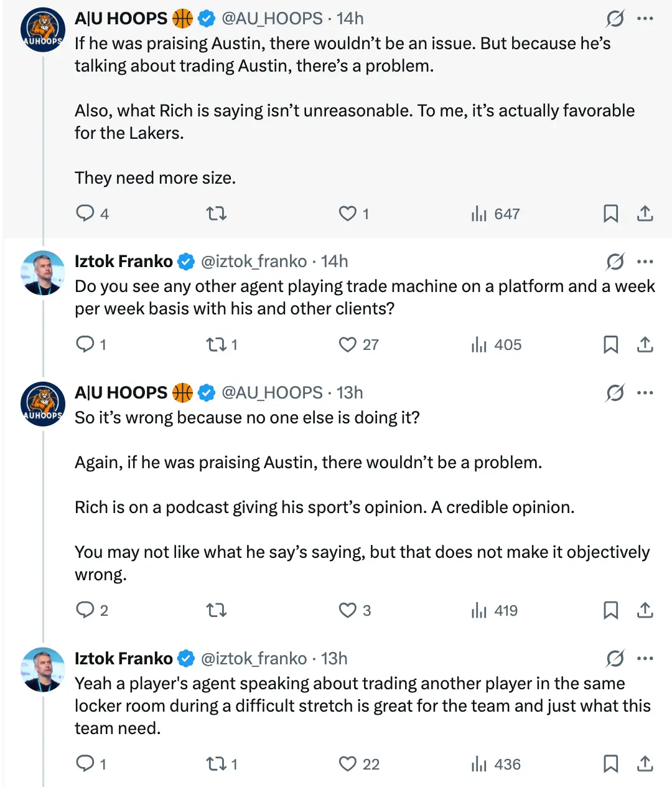The height and width of the screenshot is (787, 672).
Task: Click A|U HOOPS avatar on 13h tweet
Action: [43, 403]
